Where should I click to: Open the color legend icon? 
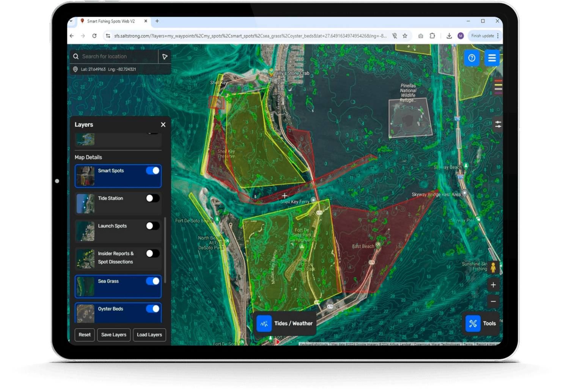point(498,87)
